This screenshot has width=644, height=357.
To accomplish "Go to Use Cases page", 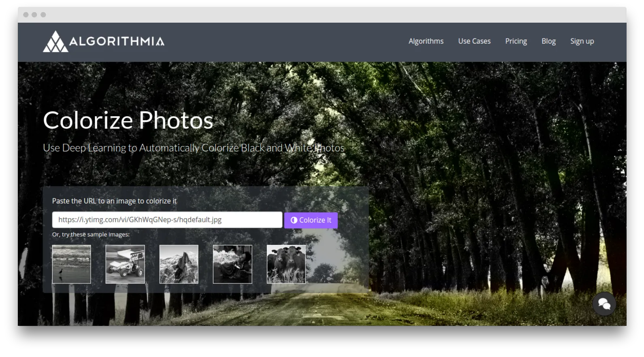I will click(474, 41).
